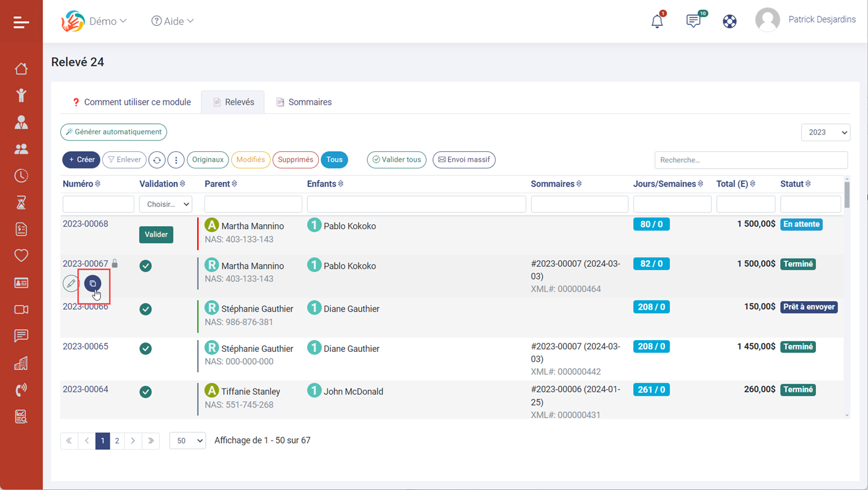This screenshot has height=490, width=868.
Task: Click the Numéro filter input
Action: [99, 204]
